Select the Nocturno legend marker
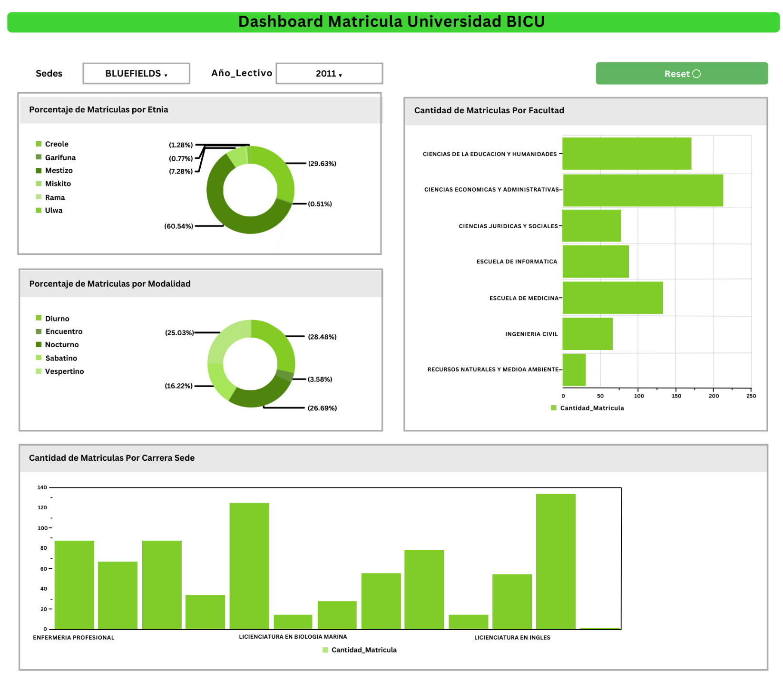 pyautogui.click(x=39, y=345)
